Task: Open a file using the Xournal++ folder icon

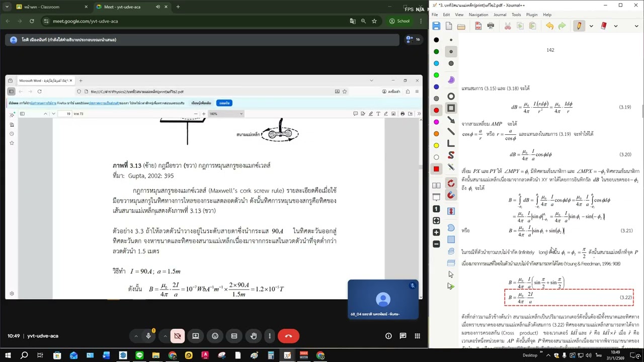Action: click(461, 26)
